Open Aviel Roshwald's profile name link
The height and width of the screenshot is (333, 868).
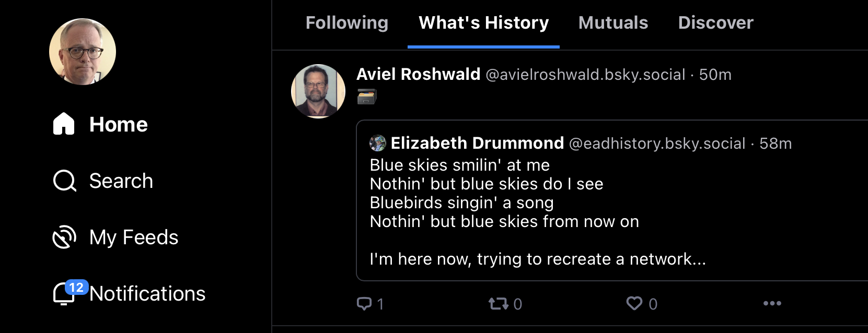pos(418,74)
